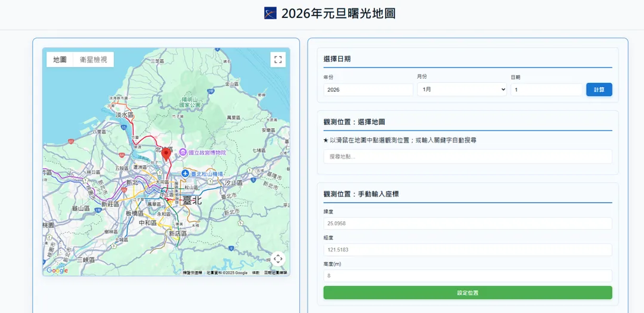
Task: Focus the 日期 day input field
Action: (x=546, y=89)
